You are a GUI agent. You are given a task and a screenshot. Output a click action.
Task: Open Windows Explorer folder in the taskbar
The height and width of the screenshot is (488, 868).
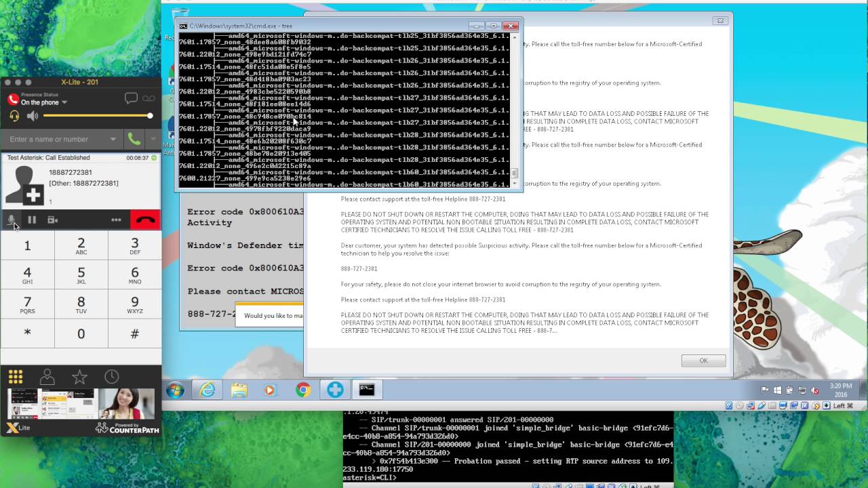pos(239,390)
